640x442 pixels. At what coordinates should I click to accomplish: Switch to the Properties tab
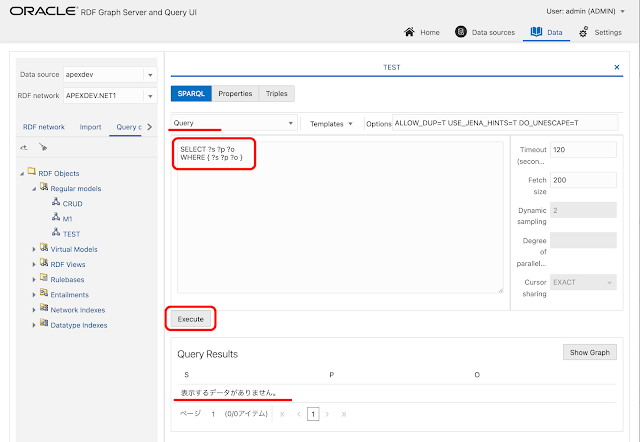(x=235, y=93)
